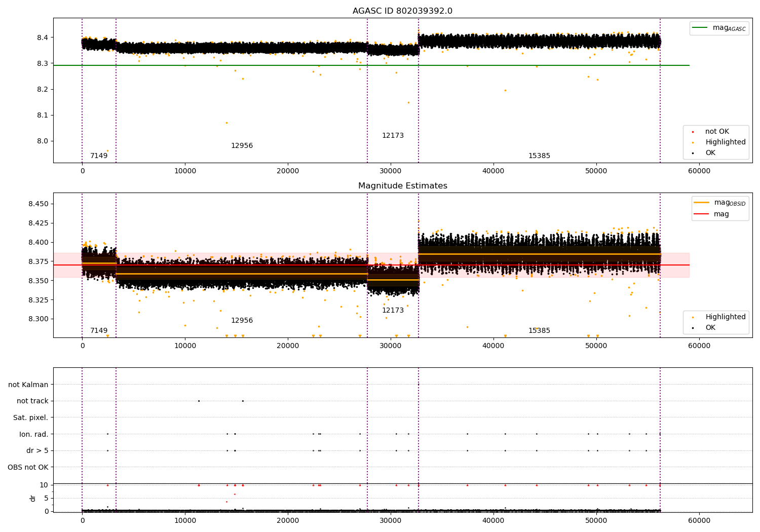This screenshot has width=760, height=532.
Task: Click the 5 tick on the dr axis
Action: pos(46,499)
